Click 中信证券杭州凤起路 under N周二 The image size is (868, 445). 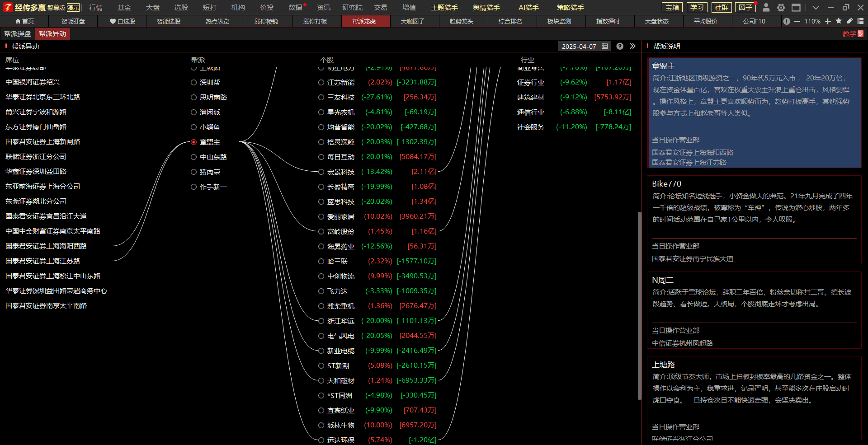pos(682,343)
